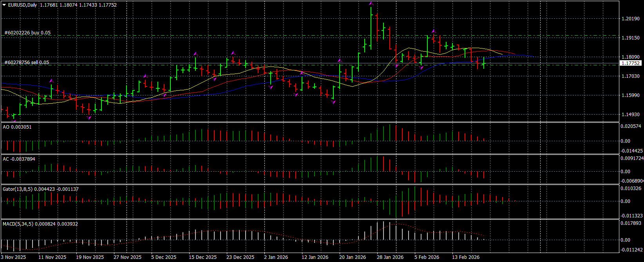
Task: Select the up fractal arrow above the highest candle
Action: [x=371, y=4]
